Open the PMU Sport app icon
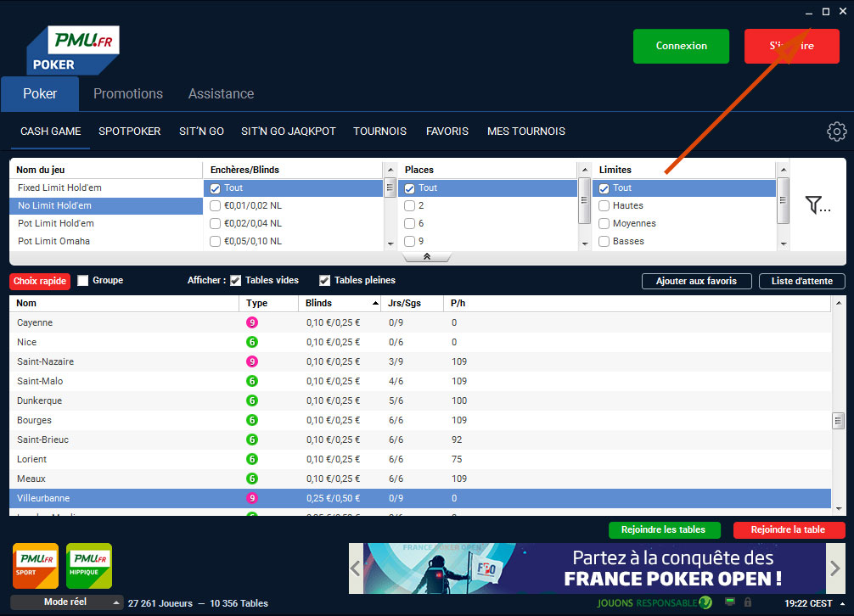Image resolution: width=854 pixels, height=616 pixels. (36, 566)
